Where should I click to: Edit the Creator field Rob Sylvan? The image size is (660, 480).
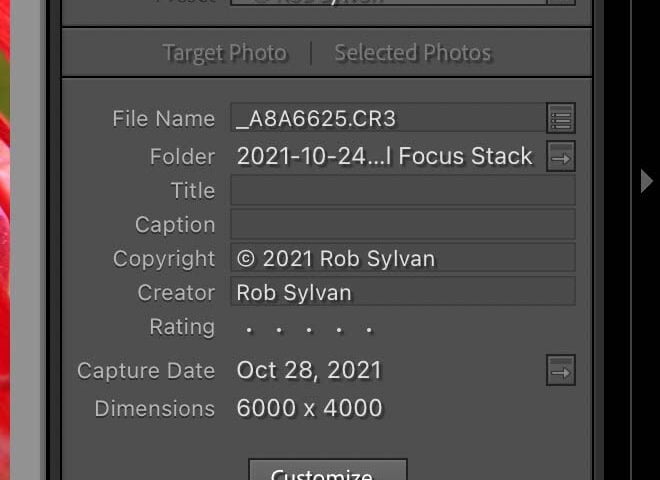[403, 292]
